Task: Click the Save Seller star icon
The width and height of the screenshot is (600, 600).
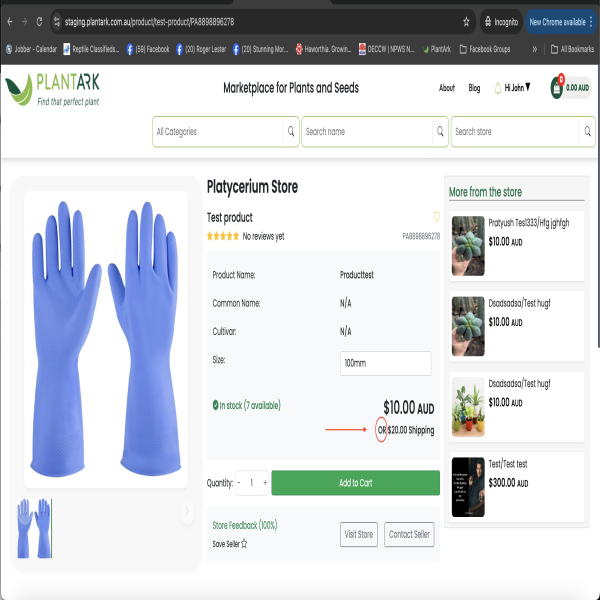Action: click(244, 544)
